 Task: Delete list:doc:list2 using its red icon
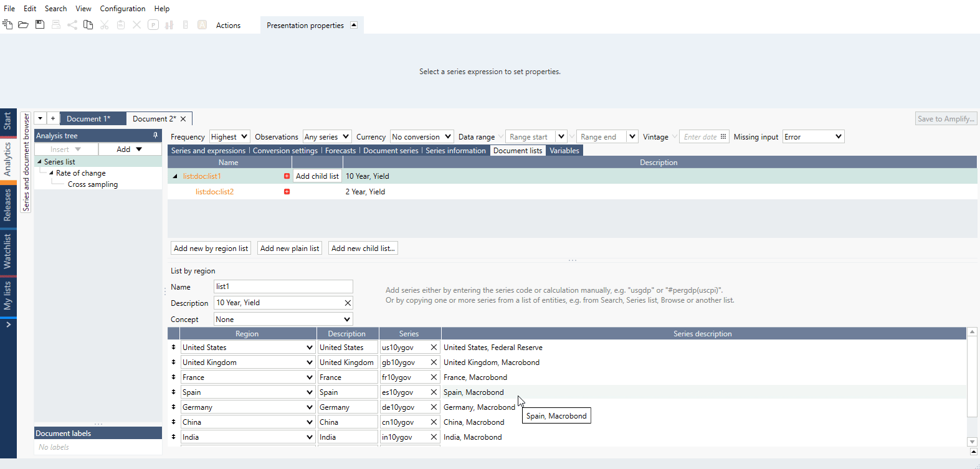coord(287,192)
